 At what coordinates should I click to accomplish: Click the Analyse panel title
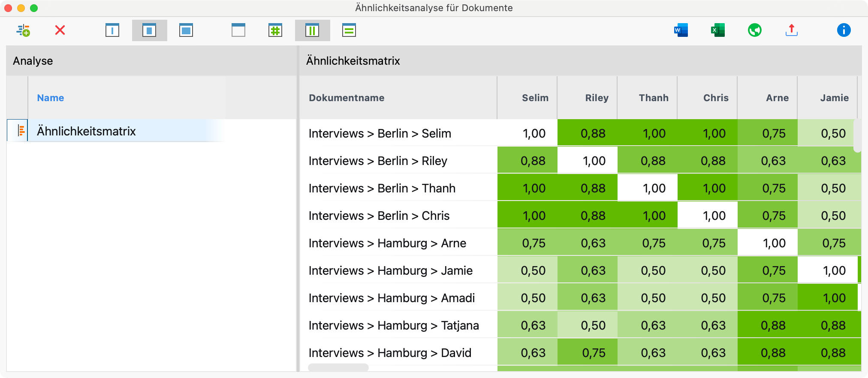(x=33, y=61)
